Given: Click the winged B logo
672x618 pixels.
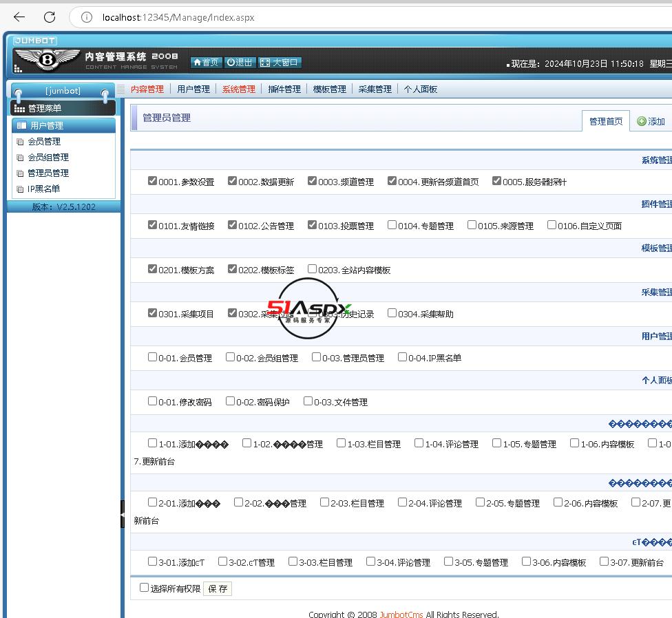Looking at the screenshot, I should pyautogui.click(x=48, y=60).
